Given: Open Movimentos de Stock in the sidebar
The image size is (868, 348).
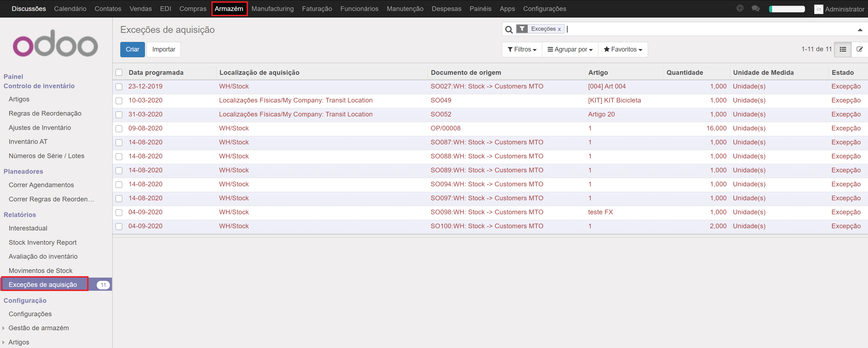Looking at the screenshot, I should click(41, 270).
